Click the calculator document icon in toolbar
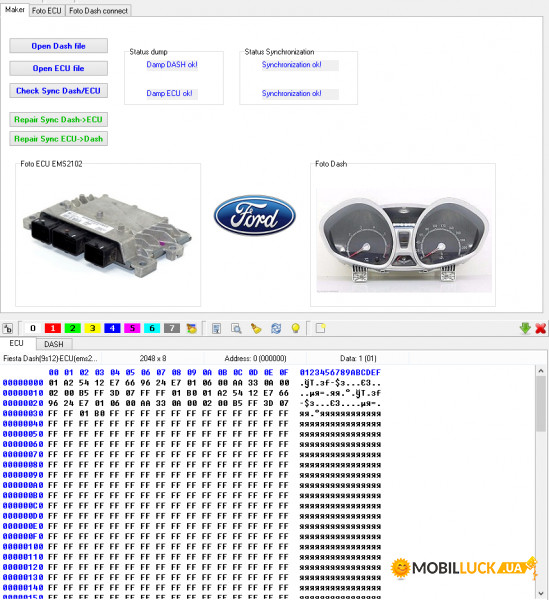 click(x=217, y=328)
